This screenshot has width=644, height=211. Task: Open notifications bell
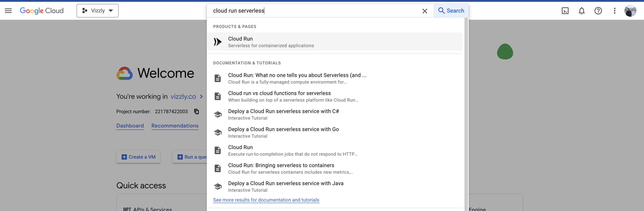[x=582, y=11]
